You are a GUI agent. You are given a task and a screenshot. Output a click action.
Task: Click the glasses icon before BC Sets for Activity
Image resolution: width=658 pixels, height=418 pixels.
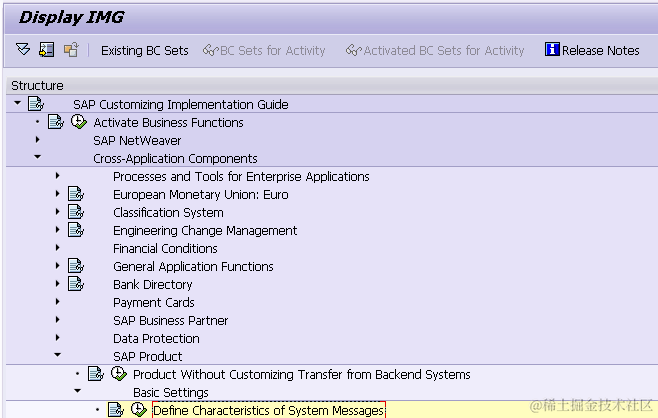click(210, 50)
